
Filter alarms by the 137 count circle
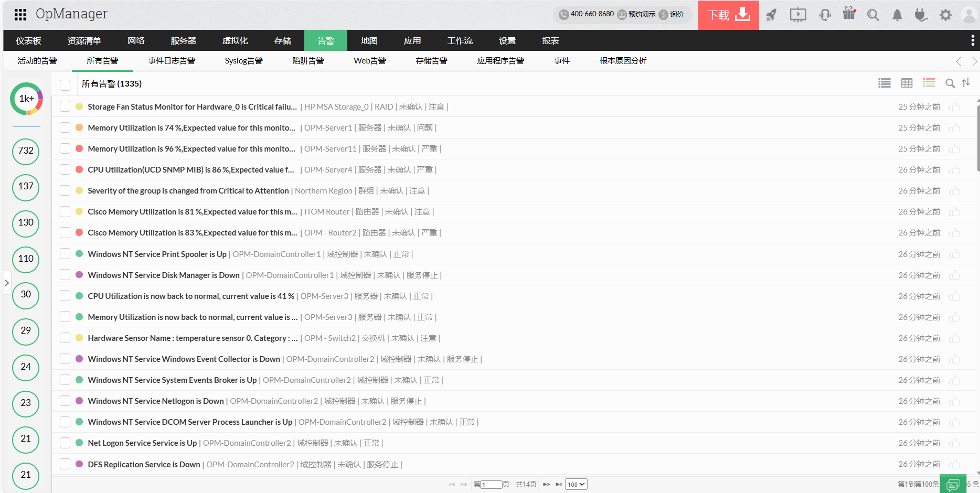pyautogui.click(x=26, y=187)
